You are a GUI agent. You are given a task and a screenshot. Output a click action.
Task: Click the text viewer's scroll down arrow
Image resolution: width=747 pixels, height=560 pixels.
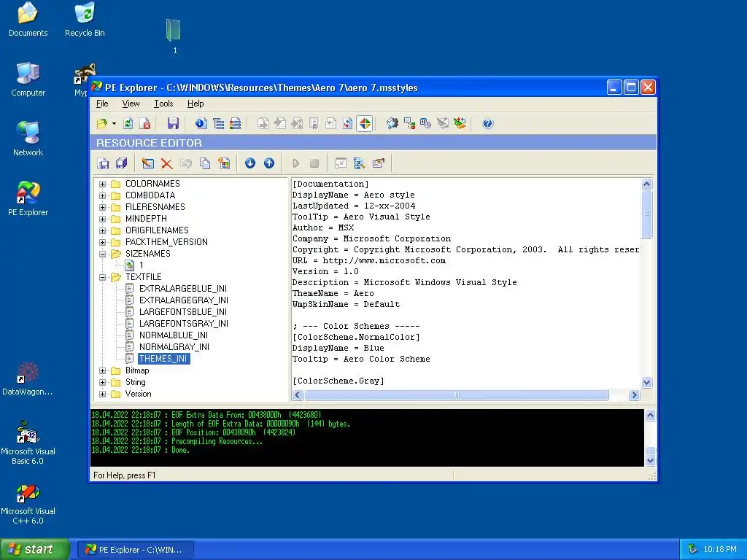646,382
